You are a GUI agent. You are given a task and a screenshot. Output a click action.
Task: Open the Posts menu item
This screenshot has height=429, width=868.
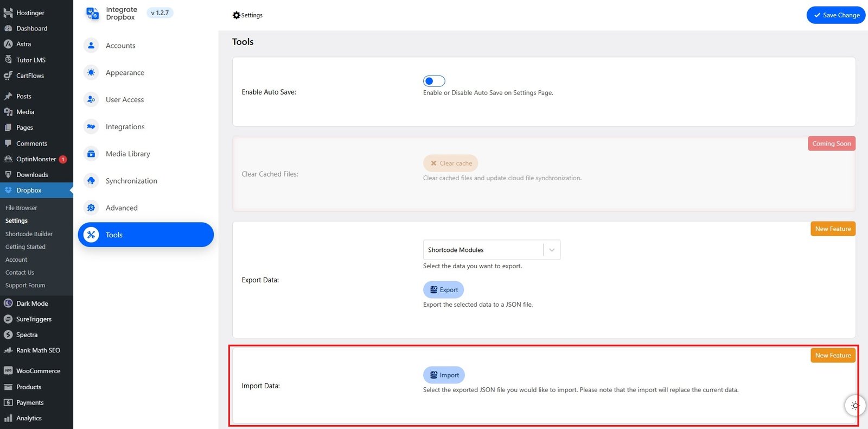36,96
